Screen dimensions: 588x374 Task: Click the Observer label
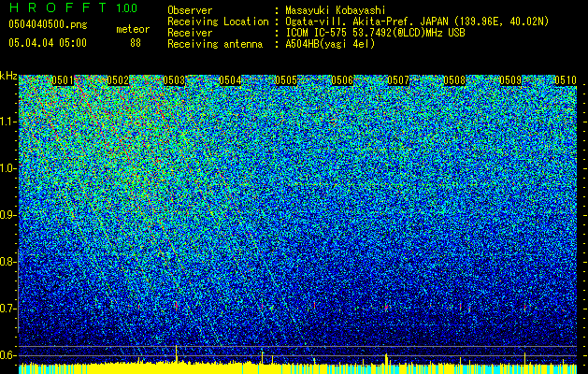point(190,10)
